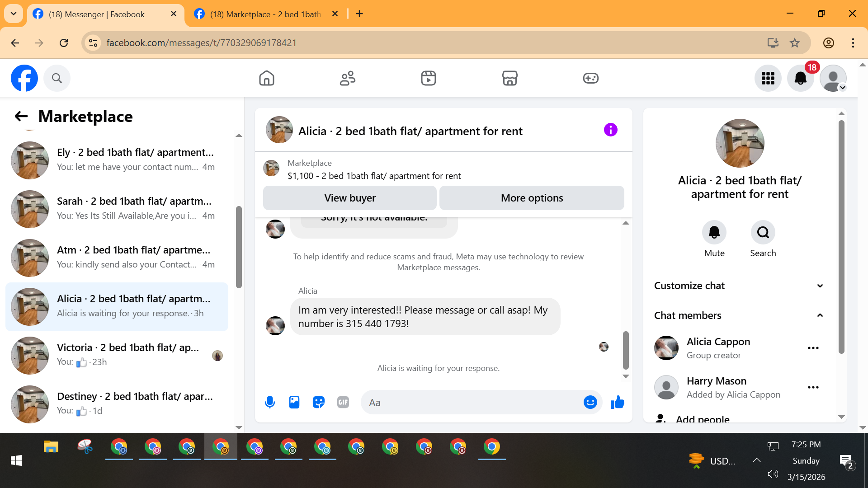Open the Friends icon in top navigation
This screenshot has width=868, height=488.
[x=348, y=78]
